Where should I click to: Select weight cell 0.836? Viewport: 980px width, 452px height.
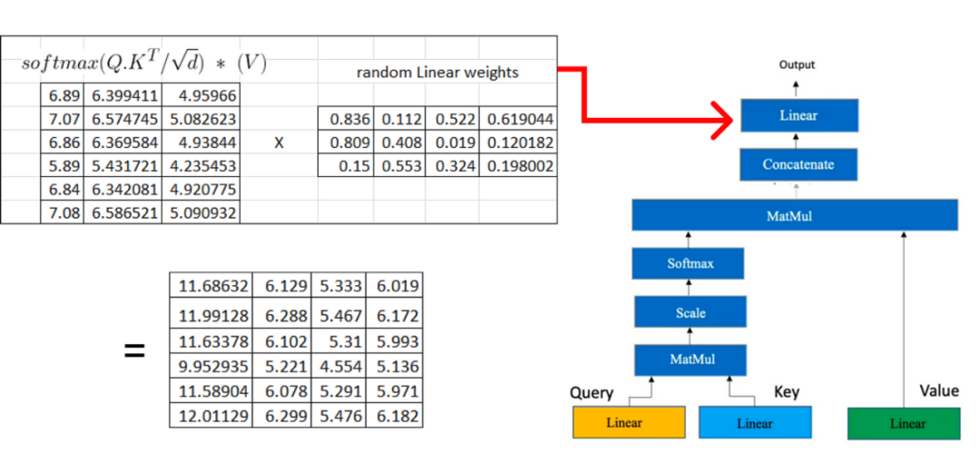pos(346,119)
